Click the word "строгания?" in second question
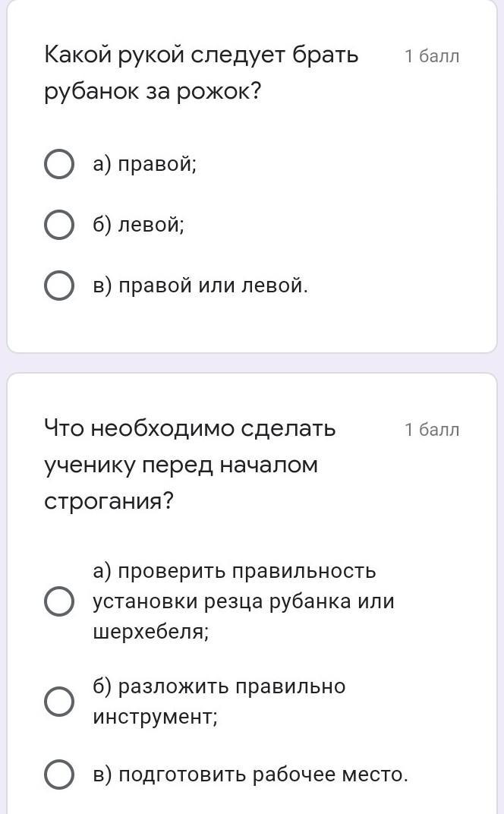This screenshot has width=504, height=814. point(109,501)
